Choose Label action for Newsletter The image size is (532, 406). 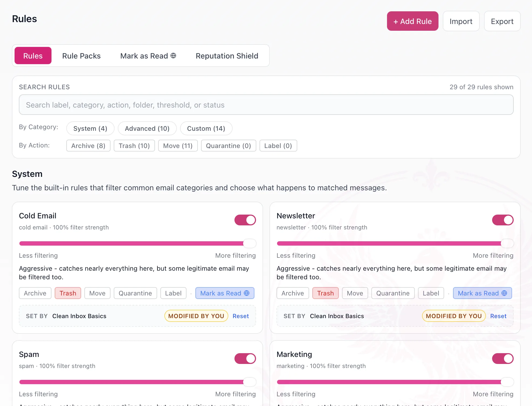tap(431, 293)
